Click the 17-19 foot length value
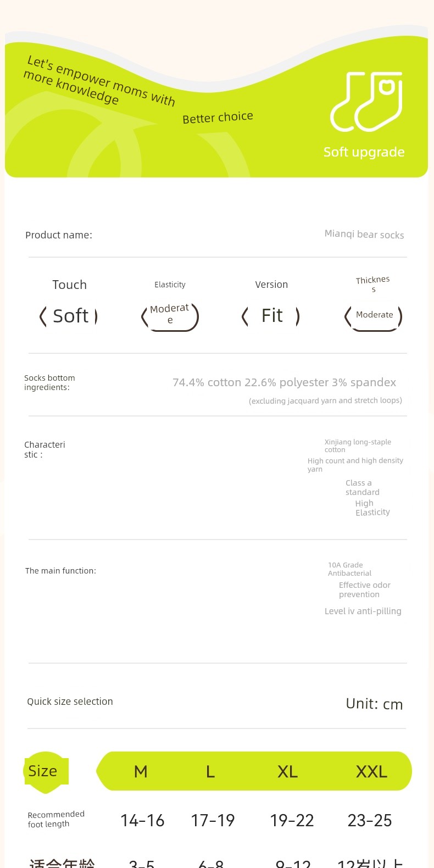The width and height of the screenshot is (434, 868). [213, 821]
